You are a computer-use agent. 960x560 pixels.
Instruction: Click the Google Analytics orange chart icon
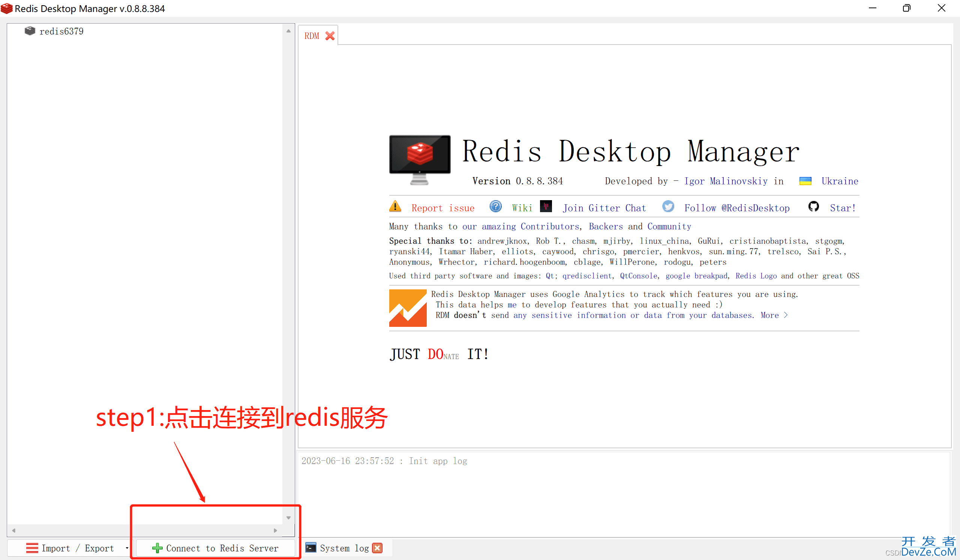coord(407,308)
